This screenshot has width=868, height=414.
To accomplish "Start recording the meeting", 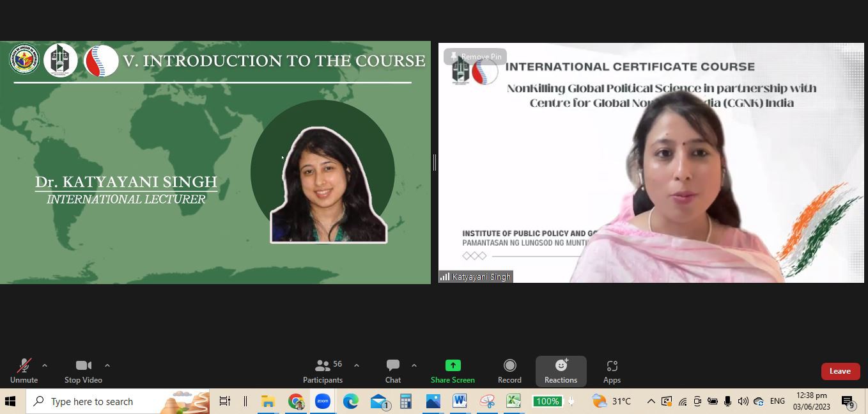I will [509, 371].
